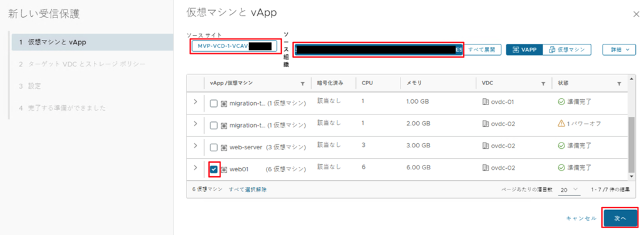Click the キャンセル link
Screen dimensions: 644x235
[x=581, y=219]
